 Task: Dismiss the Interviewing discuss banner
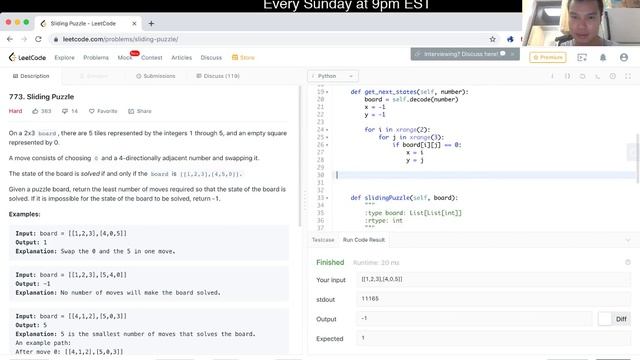pyautogui.click(x=512, y=54)
